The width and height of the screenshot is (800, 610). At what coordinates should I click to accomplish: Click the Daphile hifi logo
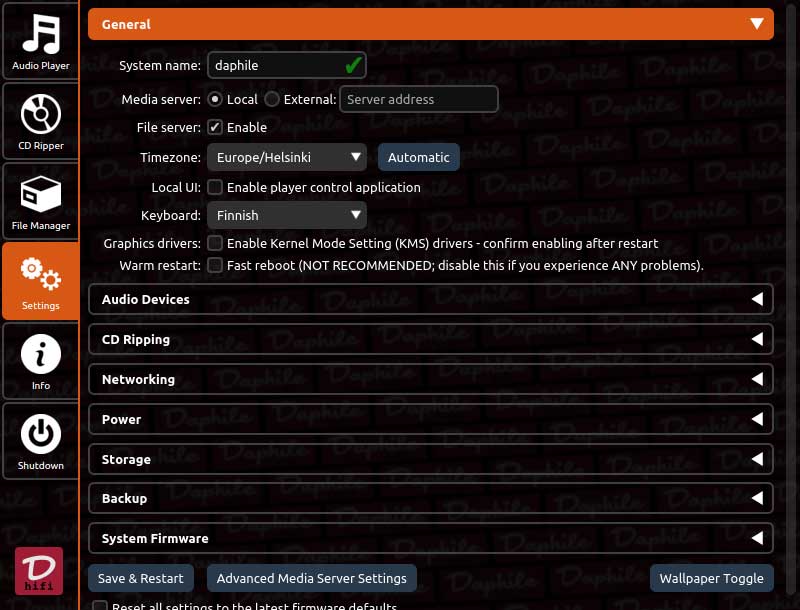[x=39, y=571]
